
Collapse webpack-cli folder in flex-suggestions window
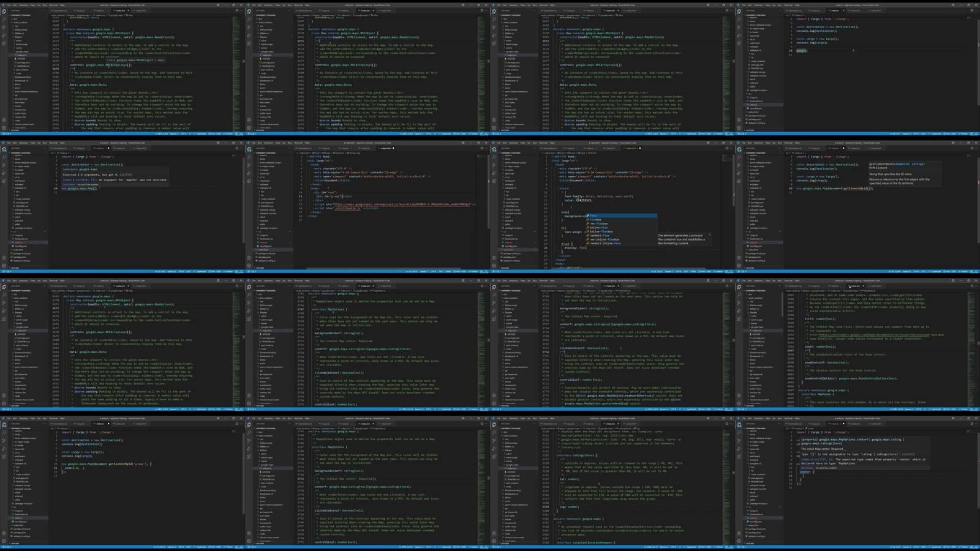point(509,188)
